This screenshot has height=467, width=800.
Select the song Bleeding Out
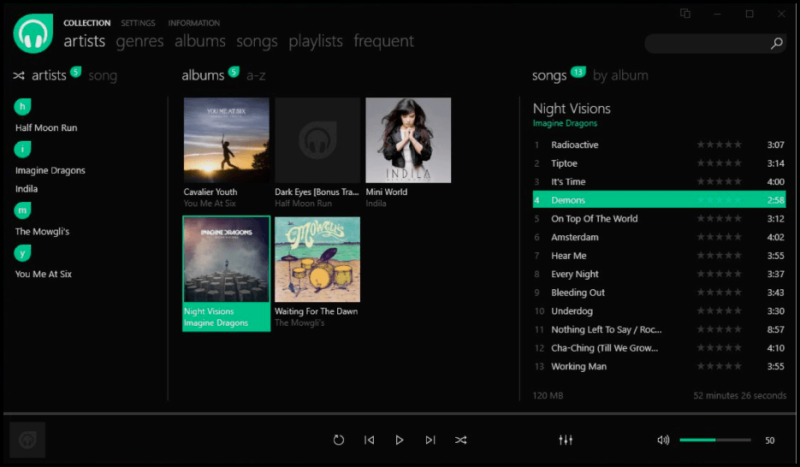tap(659, 292)
